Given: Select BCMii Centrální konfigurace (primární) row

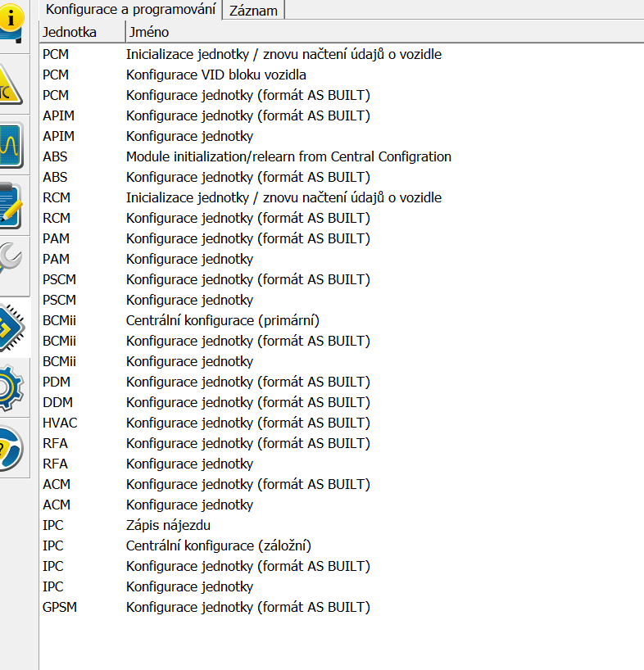Looking at the screenshot, I should (x=222, y=320).
